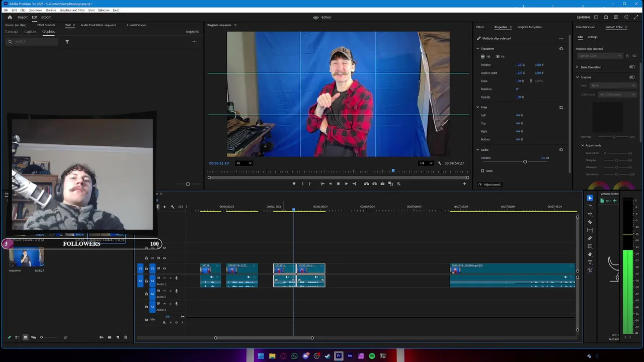Stop playback in the Program monitor
644x362 pixels.
pyautogui.click(x=338, y=184)
